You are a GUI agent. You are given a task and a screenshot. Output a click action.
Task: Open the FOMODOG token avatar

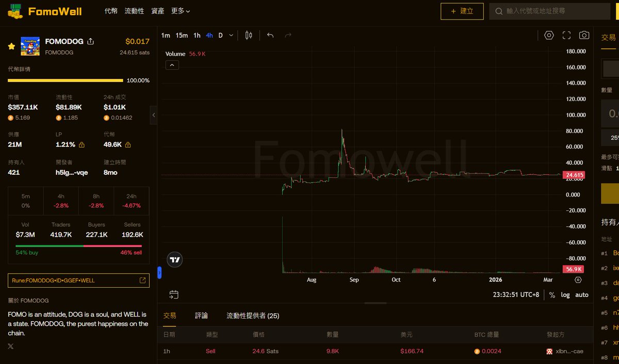(30, 46)
